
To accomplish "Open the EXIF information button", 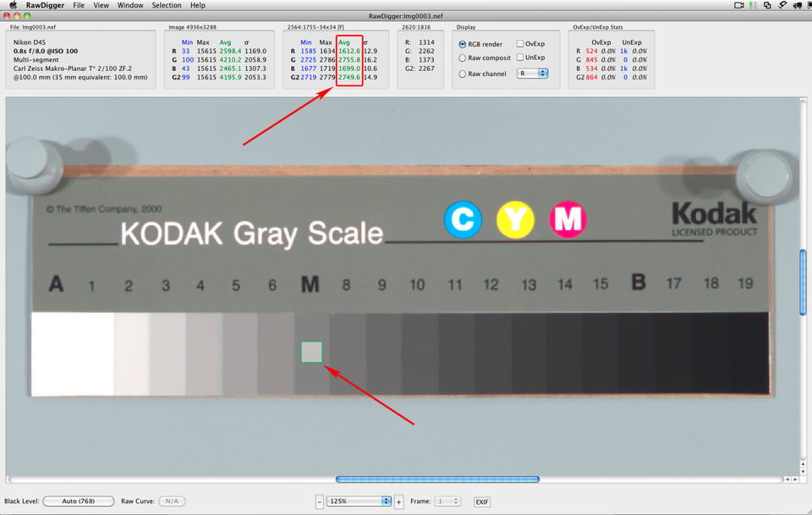I will (x=481, y=501).
